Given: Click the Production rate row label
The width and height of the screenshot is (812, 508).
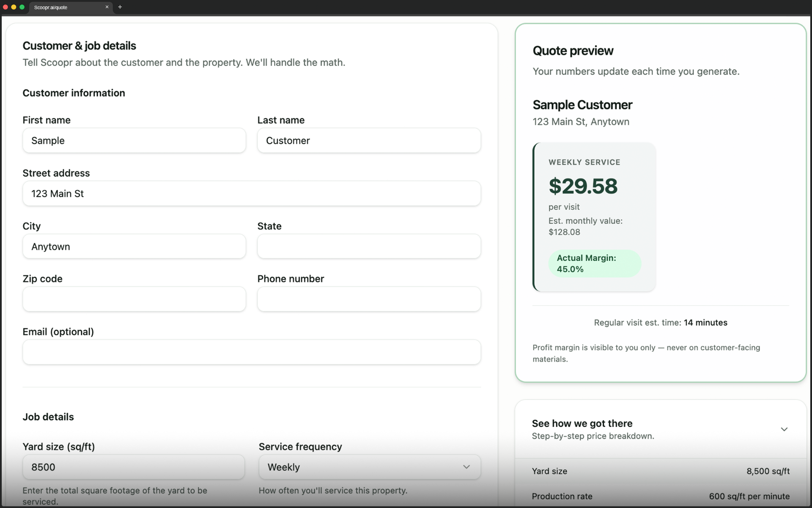Looking at the screenshot, I should [x=562, y=496].
